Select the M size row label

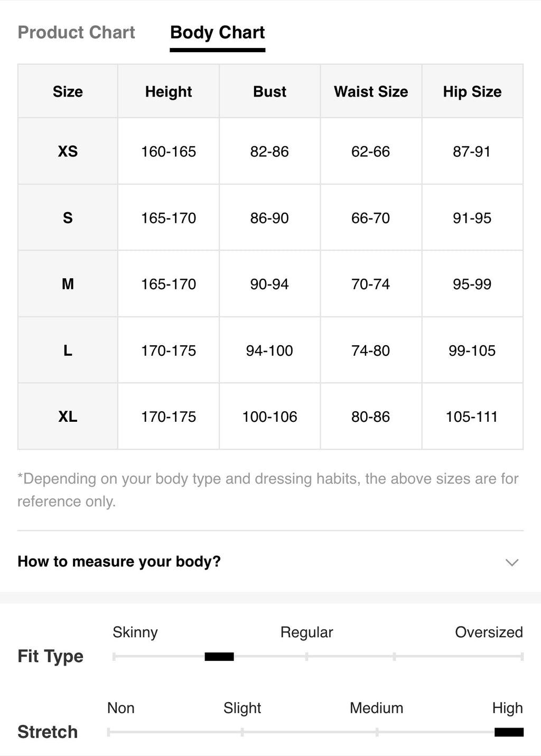point(68,284)
